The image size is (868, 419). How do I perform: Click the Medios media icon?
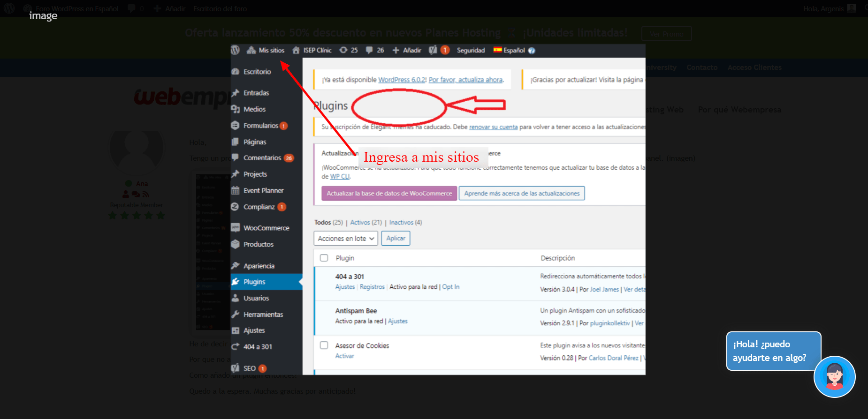click(236, 109)
